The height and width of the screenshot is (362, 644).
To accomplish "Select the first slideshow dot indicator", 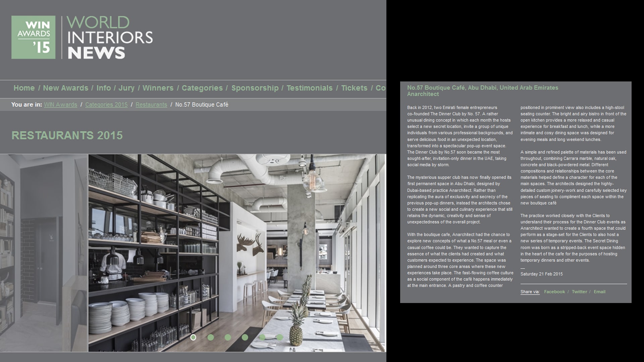I will (x=193, y=337).
